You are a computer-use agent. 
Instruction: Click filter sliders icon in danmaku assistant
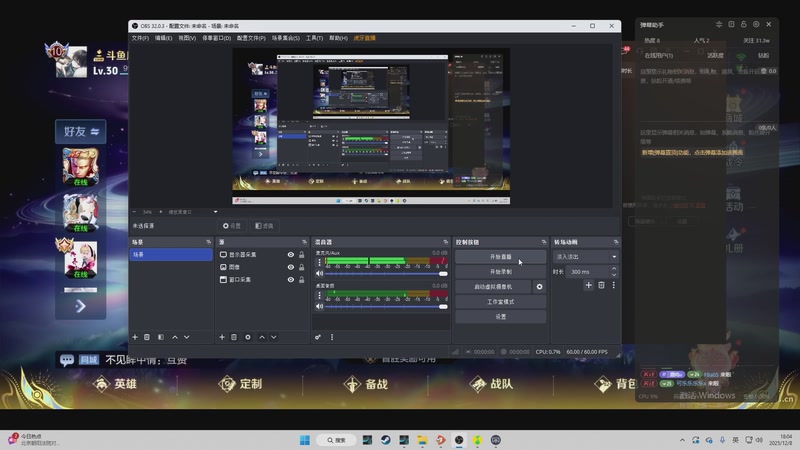click(x=719, y=24)
